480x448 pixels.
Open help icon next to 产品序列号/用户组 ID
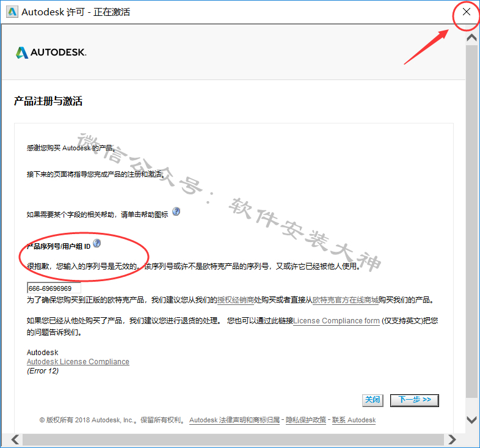pos(96,243)
